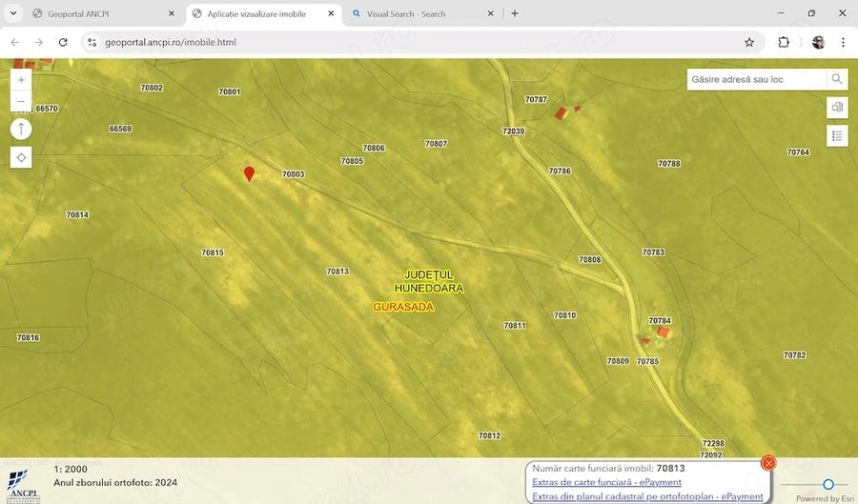The height and width of the screenshot is (504, 858).
Task: Select parcel label 70812
Action: click(489, 435)
